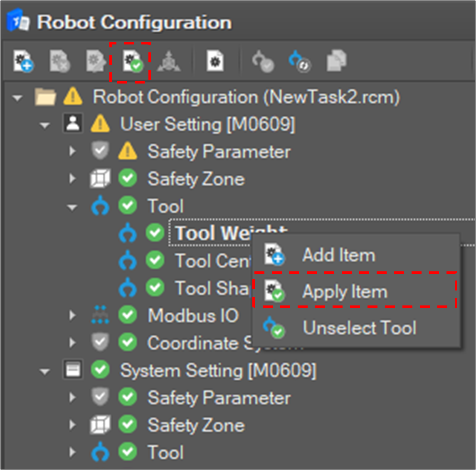Click the System Setting panel icon
Image resolution: width=476 pixels, height=470 pixels.
coord(73,370)
